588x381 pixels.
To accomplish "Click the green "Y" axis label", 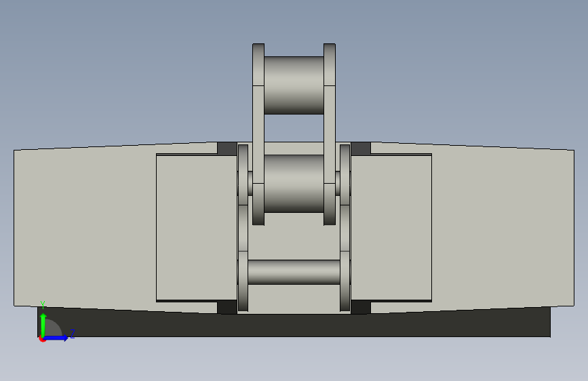I will coord(43,305).
